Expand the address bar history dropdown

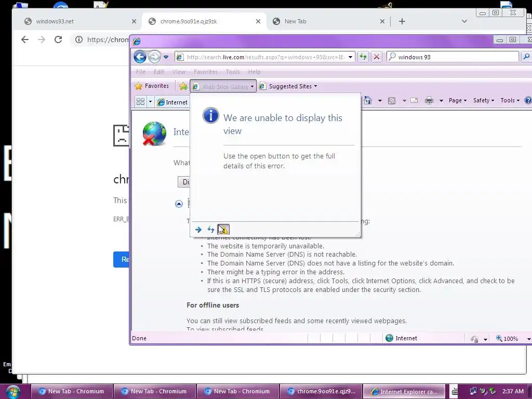tap(351, 57)
